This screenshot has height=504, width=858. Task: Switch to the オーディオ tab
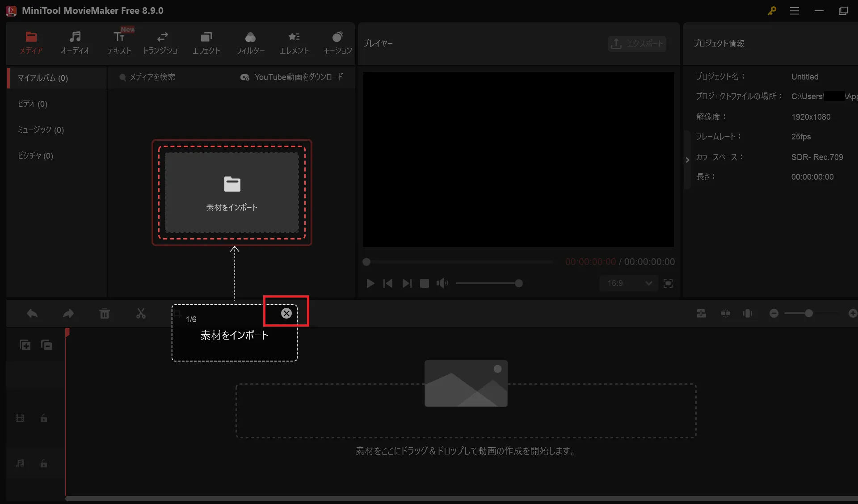click(75, 43)
